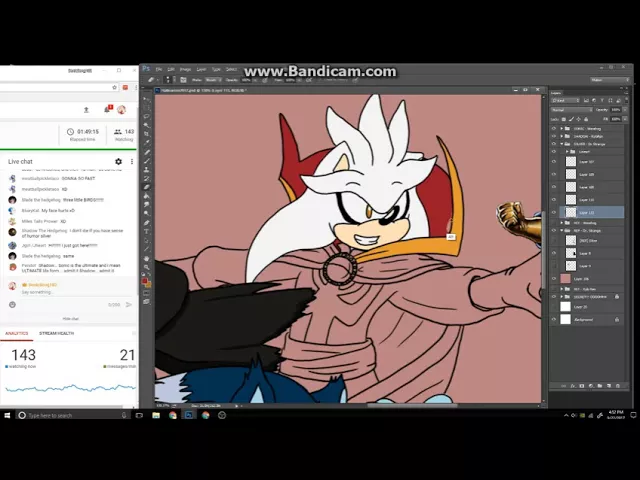Open Photoshop Layer menu
Image resolution: width=640 pixels, height=480 pixels.
pos(201,69)
